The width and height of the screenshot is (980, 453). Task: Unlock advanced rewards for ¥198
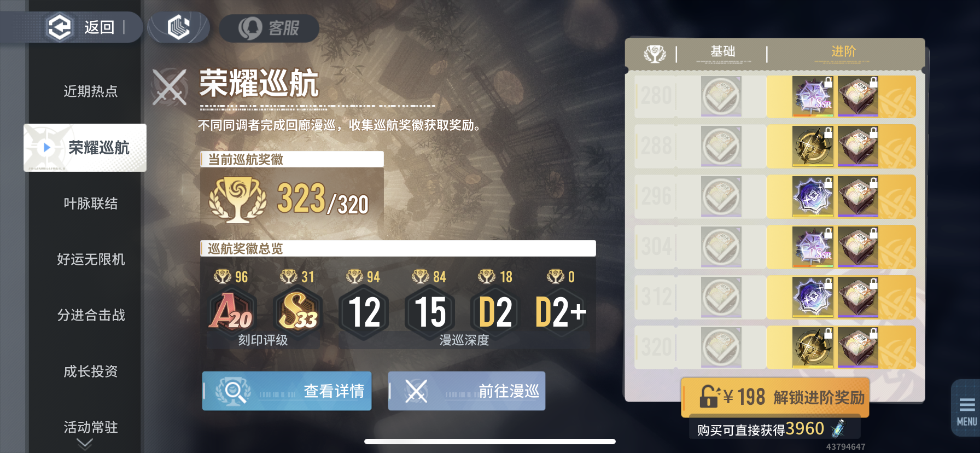775,397
